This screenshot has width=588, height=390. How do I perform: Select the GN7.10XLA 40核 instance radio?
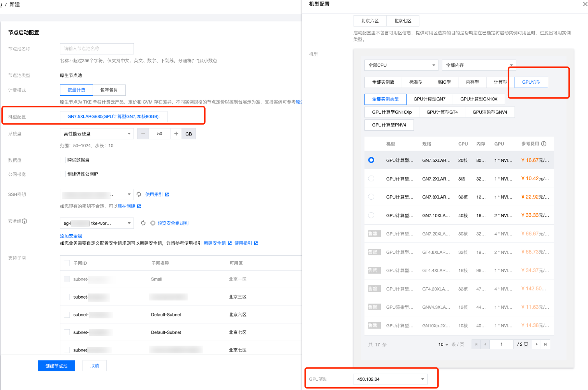pos(371,215)
